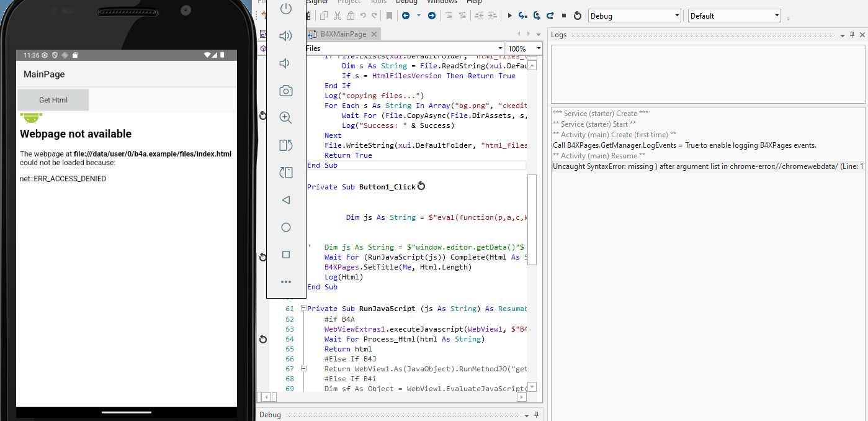Open bottom Debug panel options arrow
Viewport: 868px width, 421px height.
tap(527, 415)
